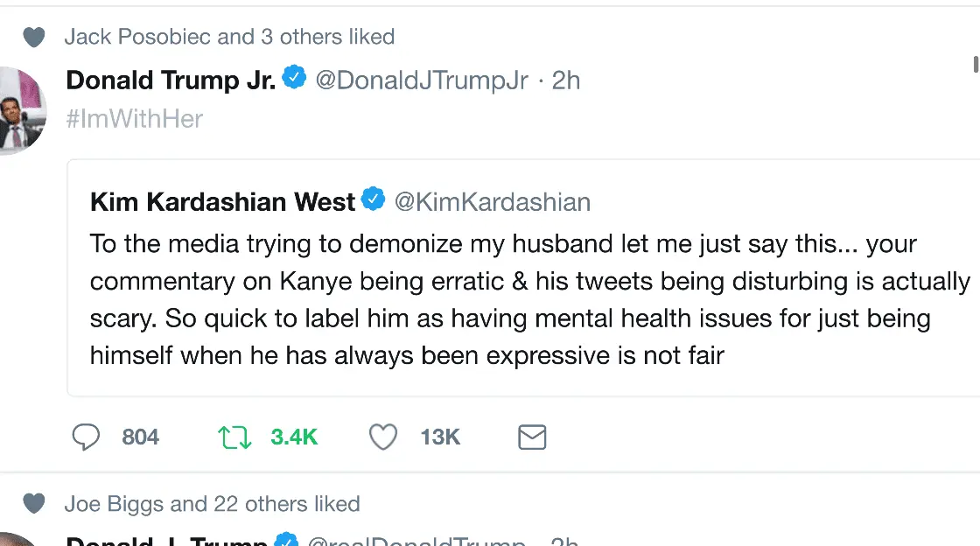The height and width of the screenshot is (546, 980).
Task: Click Donald Trump Jr.'s verified badge
Action: pos(295,80)
